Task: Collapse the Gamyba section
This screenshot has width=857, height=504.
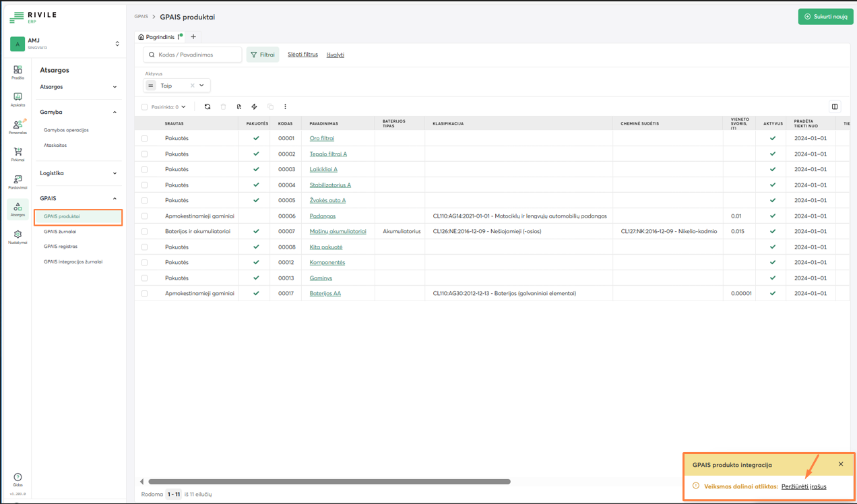Action: pyautogui.click(x=78, y=112)
